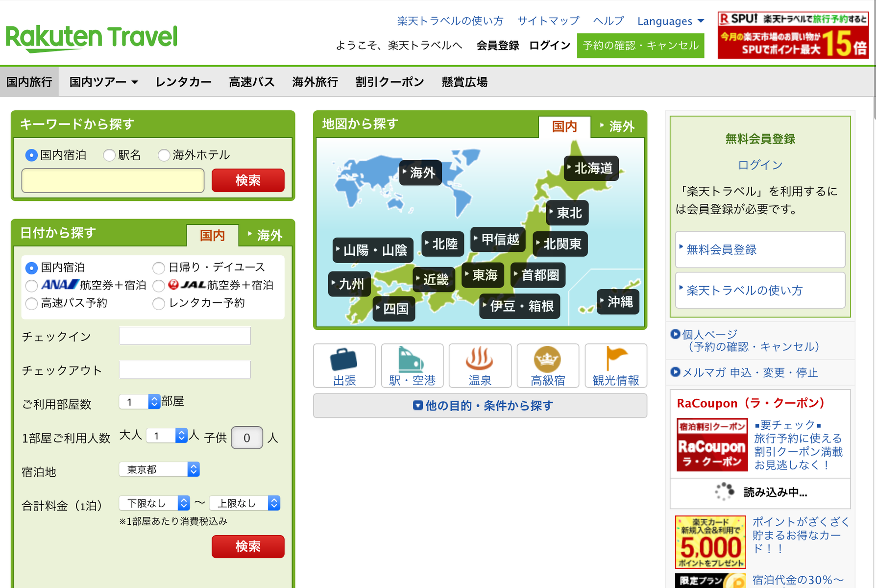Select 日帰り・デイユース radio button
The height and width of the screenshot is (588, 876).
[159, 268]
